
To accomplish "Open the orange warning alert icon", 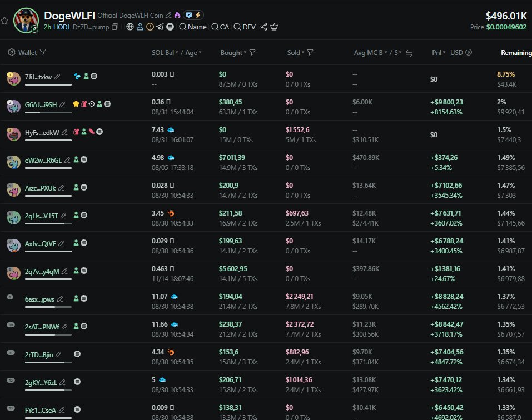I will tap(150, 27).
